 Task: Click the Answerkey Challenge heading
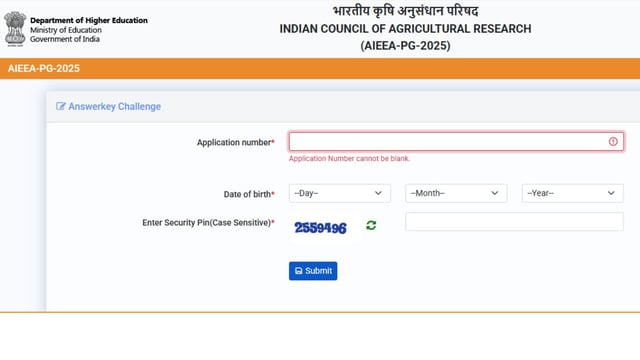[115, 107]
